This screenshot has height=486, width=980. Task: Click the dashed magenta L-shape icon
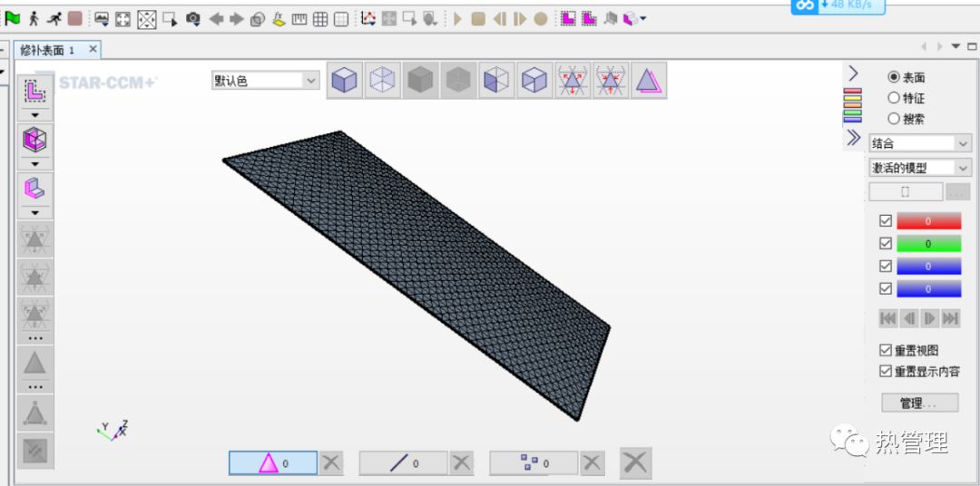[35, 92]
